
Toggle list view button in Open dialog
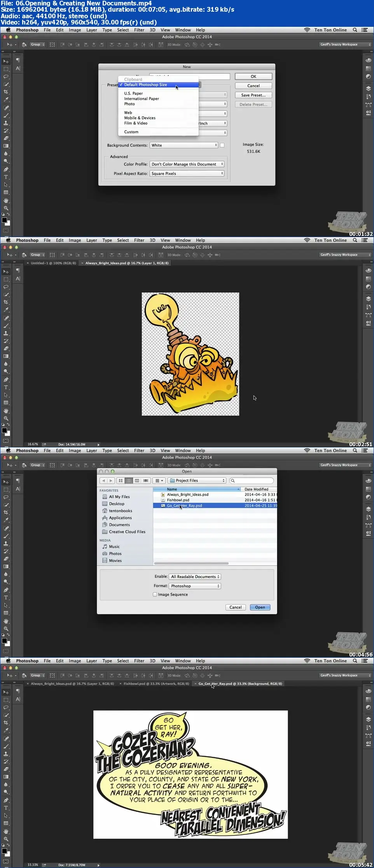(x=129, y=480)
